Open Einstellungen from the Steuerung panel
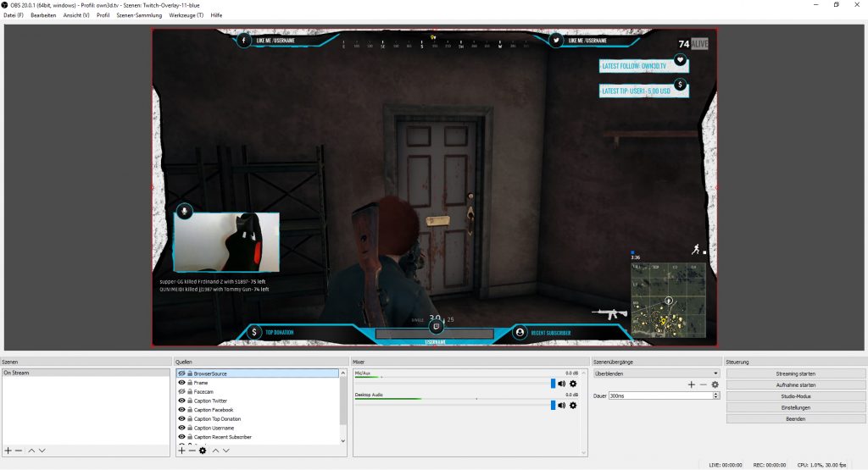The image size is (868, 470). [795, 407]
